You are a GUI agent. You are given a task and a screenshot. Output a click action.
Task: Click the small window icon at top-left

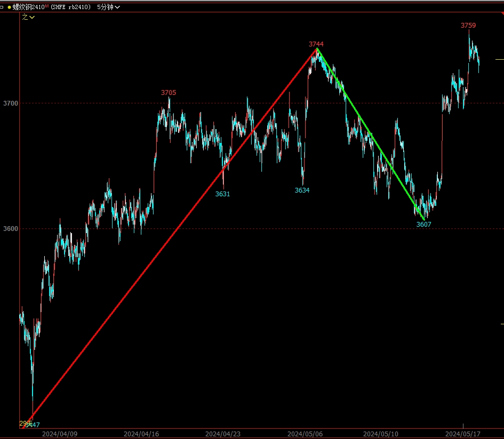tap(3, 7)
